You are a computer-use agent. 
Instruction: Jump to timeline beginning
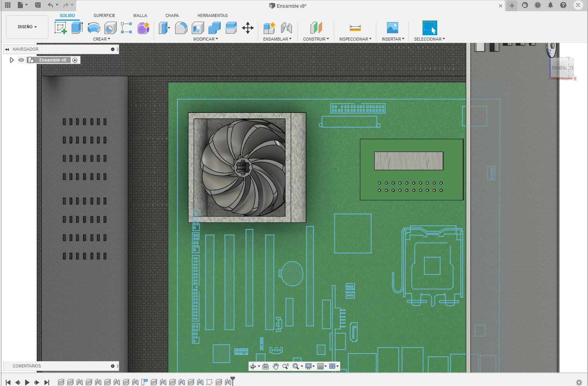coord(8,382)
